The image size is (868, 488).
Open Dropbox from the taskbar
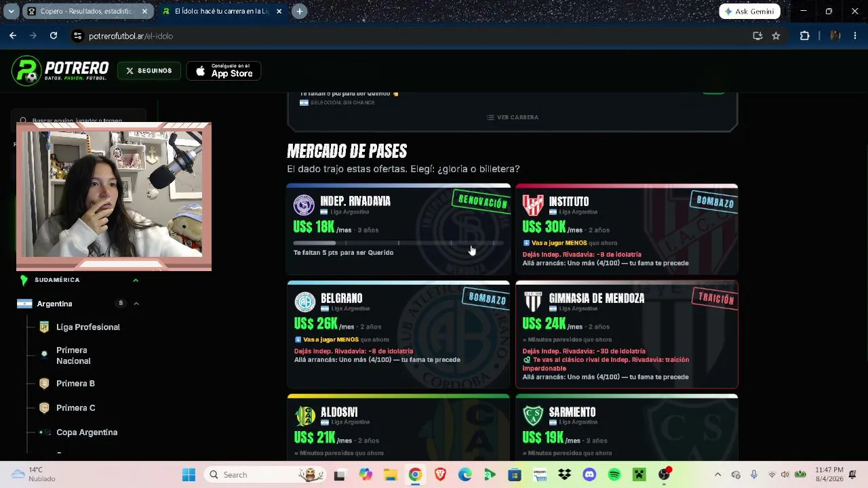coord(564,474)
